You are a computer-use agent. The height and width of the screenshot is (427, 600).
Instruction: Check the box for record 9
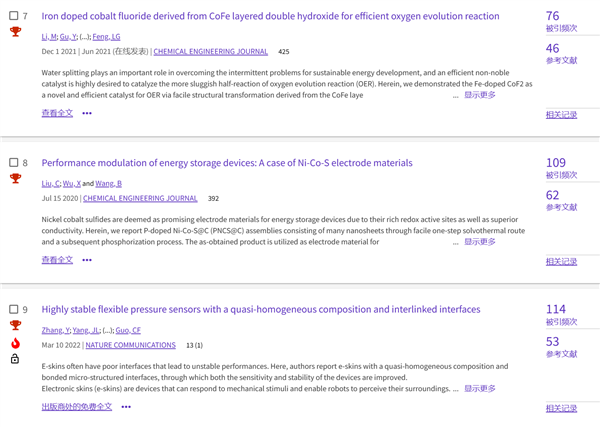coord(13,310)
